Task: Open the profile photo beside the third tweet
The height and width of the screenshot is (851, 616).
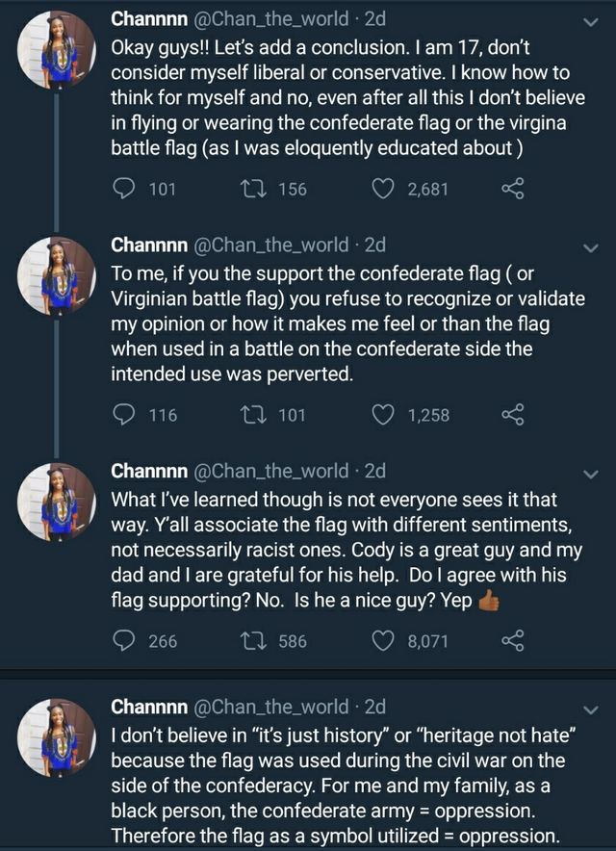Action: (x=57, y=501)
